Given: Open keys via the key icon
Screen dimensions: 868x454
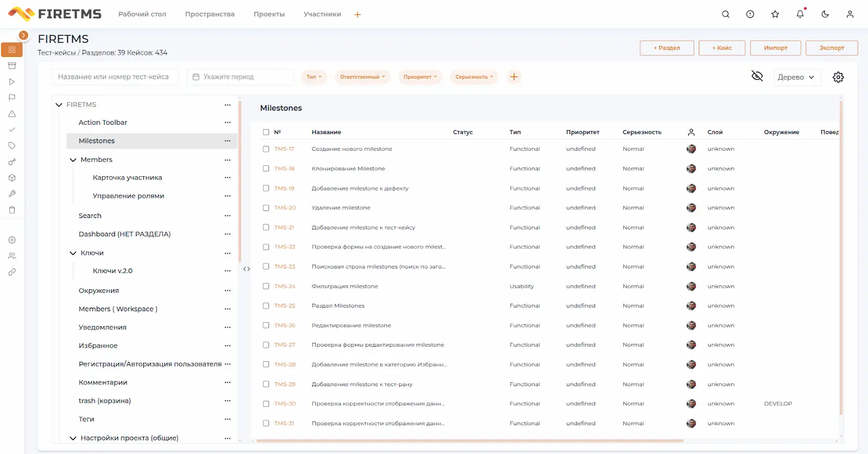Looking at the screenshot, I should point(12,162).
